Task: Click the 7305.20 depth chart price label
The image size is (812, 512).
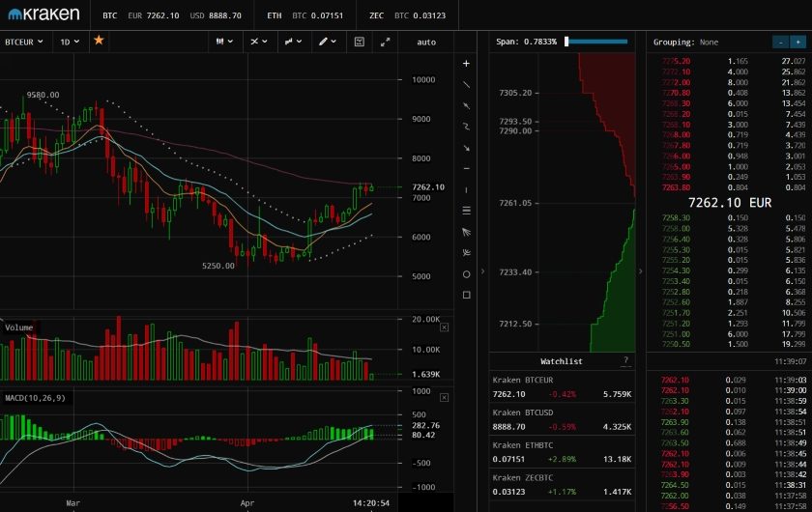Action: coord(515,93)
